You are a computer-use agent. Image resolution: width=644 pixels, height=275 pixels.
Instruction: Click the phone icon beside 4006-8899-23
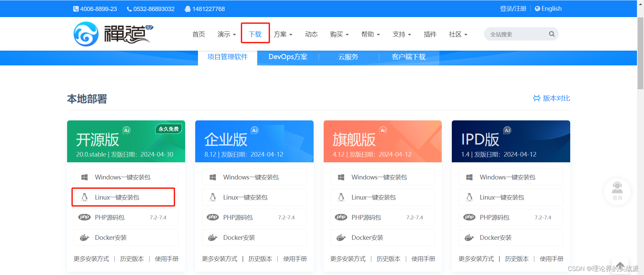[76, 9]
